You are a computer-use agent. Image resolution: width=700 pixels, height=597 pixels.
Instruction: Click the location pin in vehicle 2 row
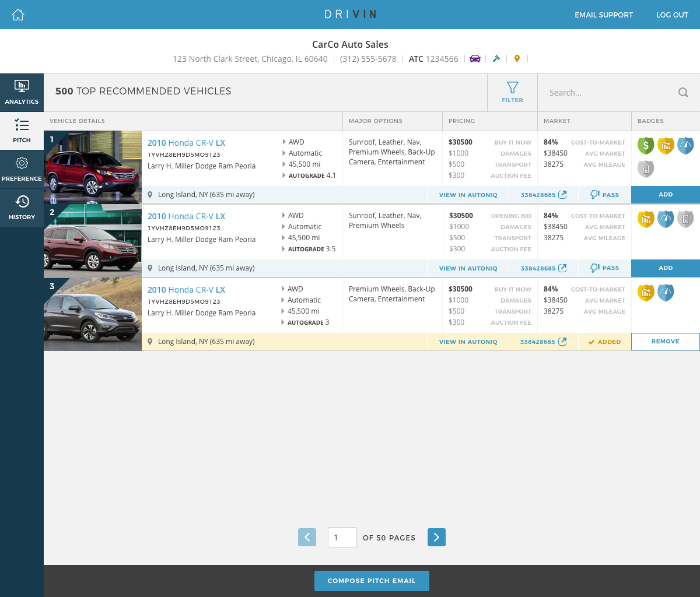150,268
